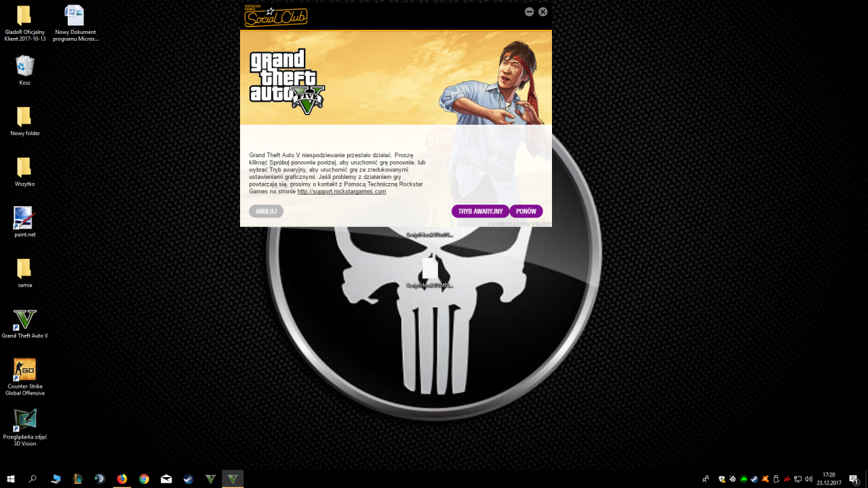Open Google Chrome from the taskbar
Screen dimensions: 868x488
pyautogui.click(x=144, y=479)
